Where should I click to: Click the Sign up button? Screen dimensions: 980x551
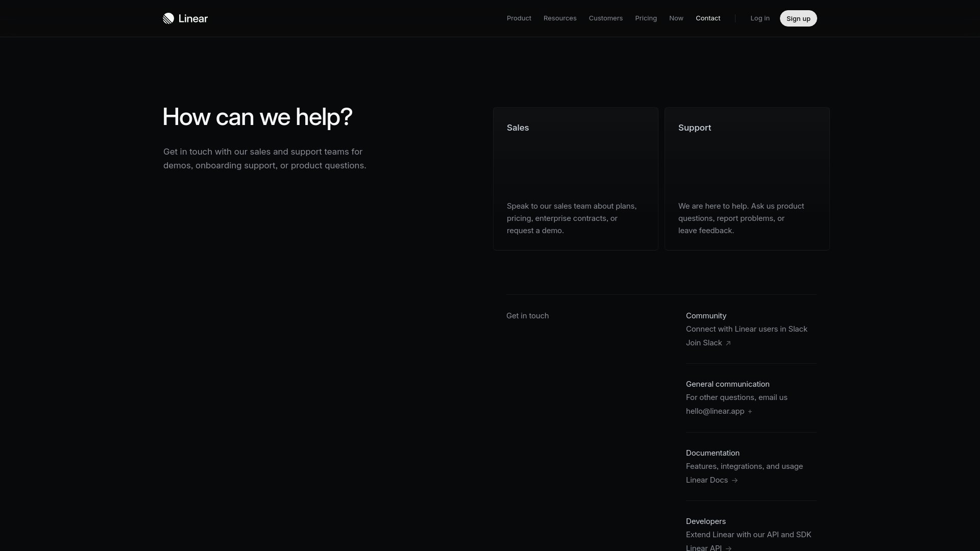coord(798,18)
